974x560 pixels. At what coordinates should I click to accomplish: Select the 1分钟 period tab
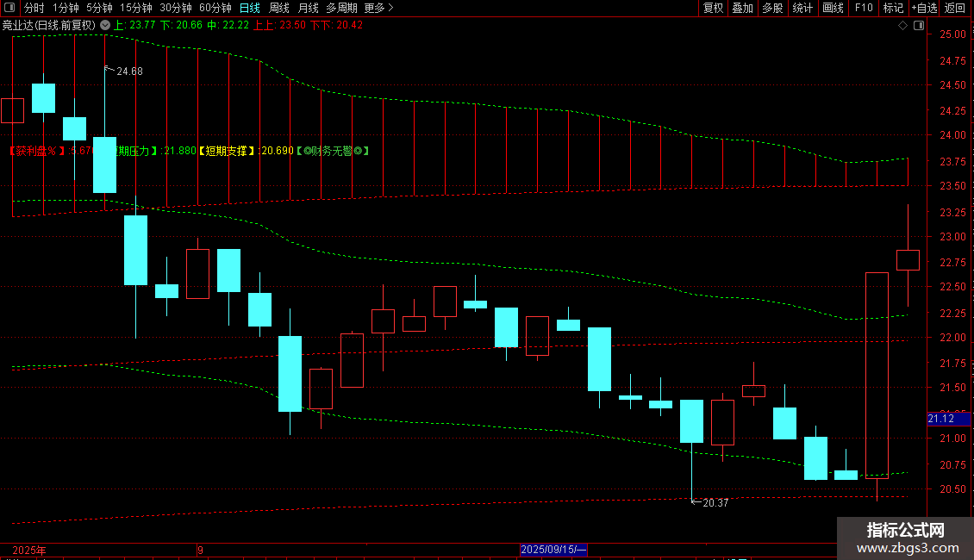(66, 8)
